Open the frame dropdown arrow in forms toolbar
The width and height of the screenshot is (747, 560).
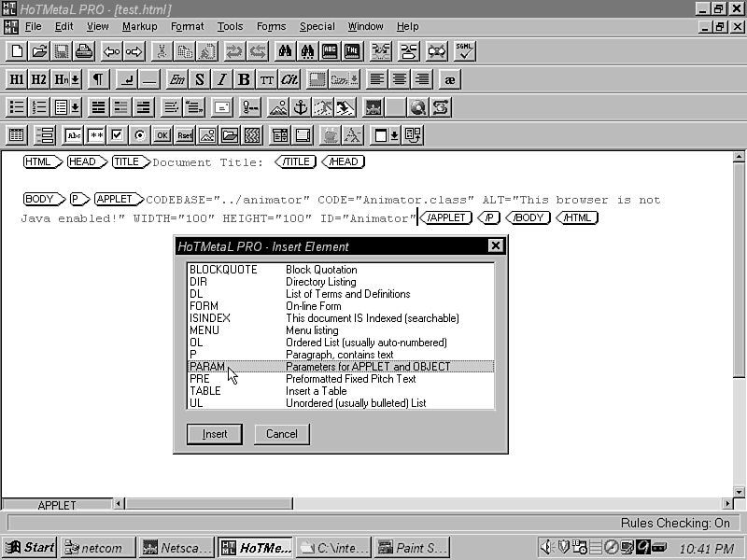(394, 135)
